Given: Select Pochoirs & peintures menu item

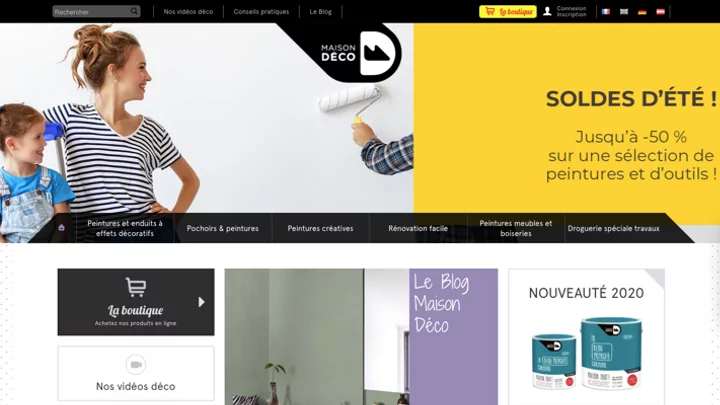Looking at the screenshot, I should pyautogui.click(x=223, y=228).
